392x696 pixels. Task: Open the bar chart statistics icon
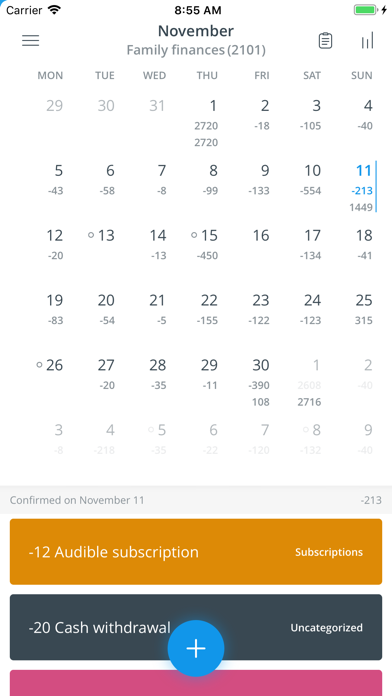(x=368, y=40)
